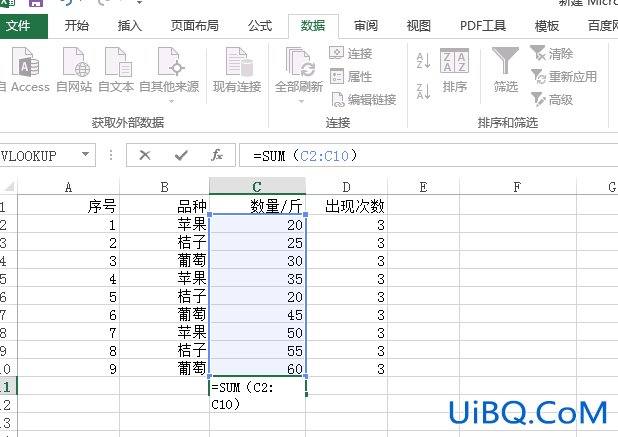
Task: Click 苹果 in row 2
Action: point(165,225)
